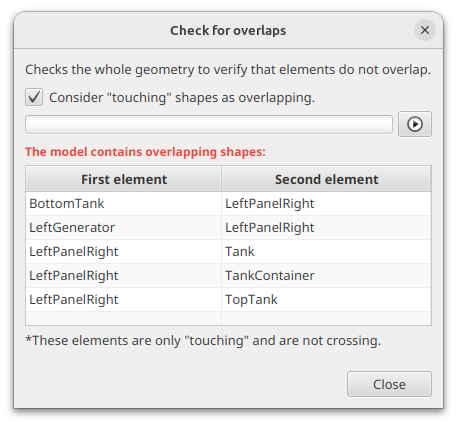Sort by First element column header

click(124, 179)
